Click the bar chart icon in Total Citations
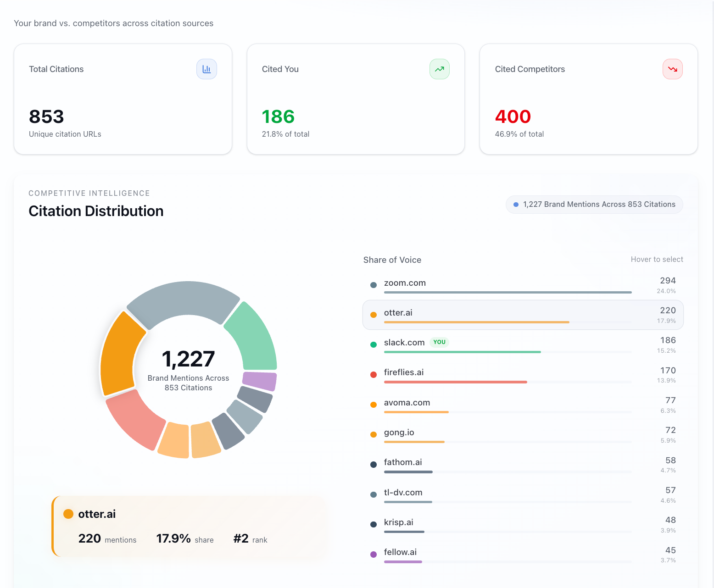This screenshot has height=588, width=714. click(206, 69)
